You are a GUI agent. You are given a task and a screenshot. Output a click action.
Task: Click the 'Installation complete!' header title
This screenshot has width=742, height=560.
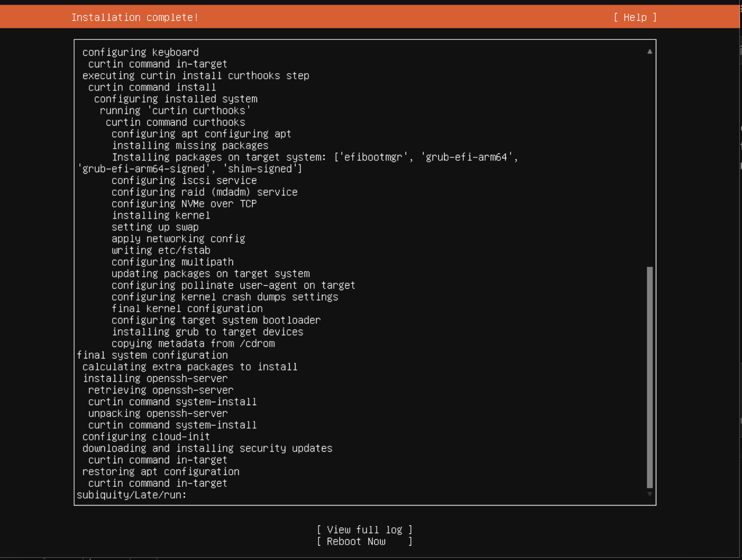click(x=135, y=17)
